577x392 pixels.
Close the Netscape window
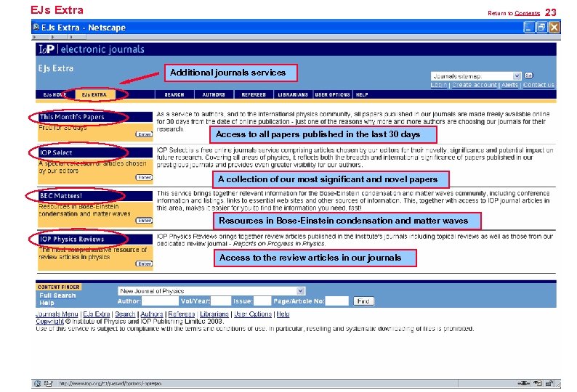coord(554,27)
